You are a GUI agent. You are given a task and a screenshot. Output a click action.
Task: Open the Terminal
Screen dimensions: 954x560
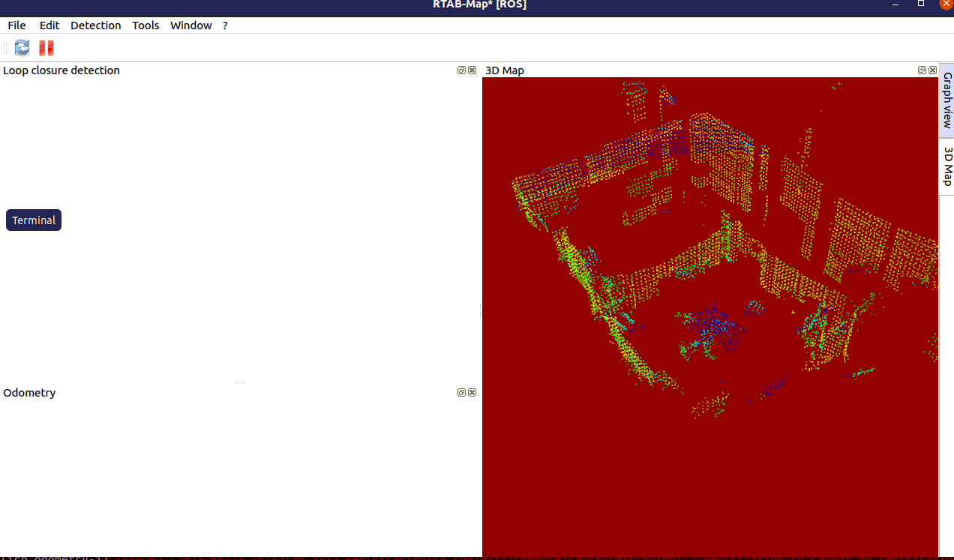click(x=33, y=220)
